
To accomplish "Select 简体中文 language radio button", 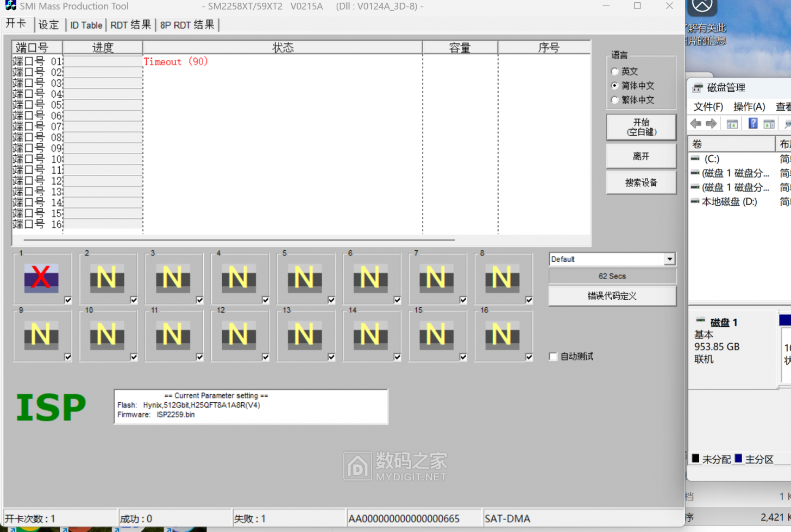I will click(x=614, y=85).
